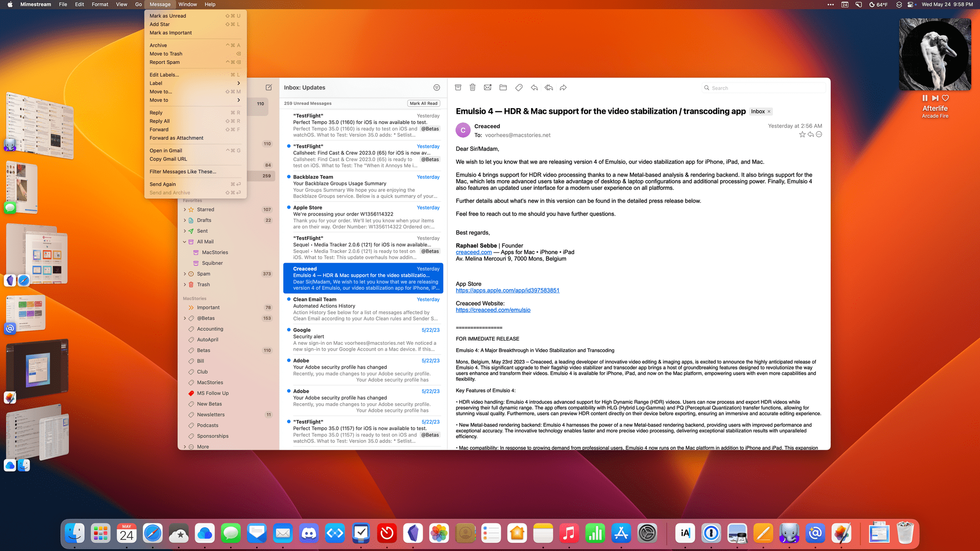Click the label tag toolbar icon

519,88
